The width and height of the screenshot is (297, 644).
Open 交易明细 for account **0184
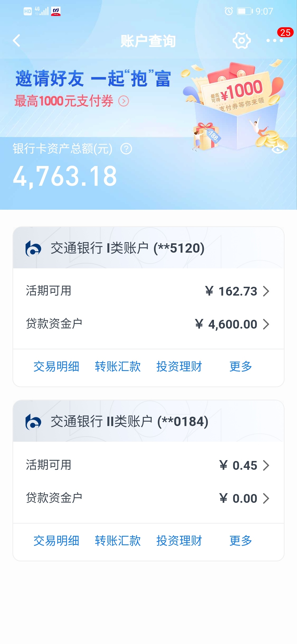click(56, 541)
